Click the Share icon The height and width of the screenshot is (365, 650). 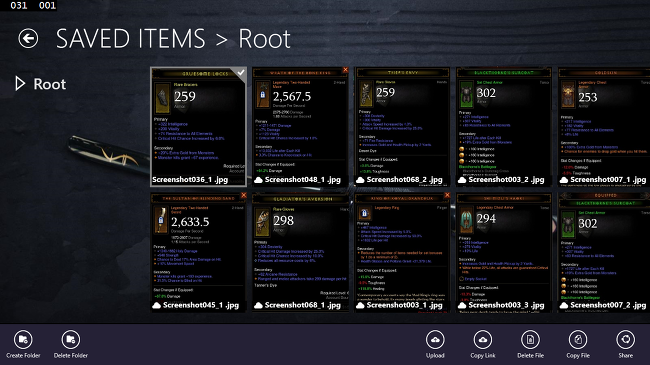pos(626,340)
